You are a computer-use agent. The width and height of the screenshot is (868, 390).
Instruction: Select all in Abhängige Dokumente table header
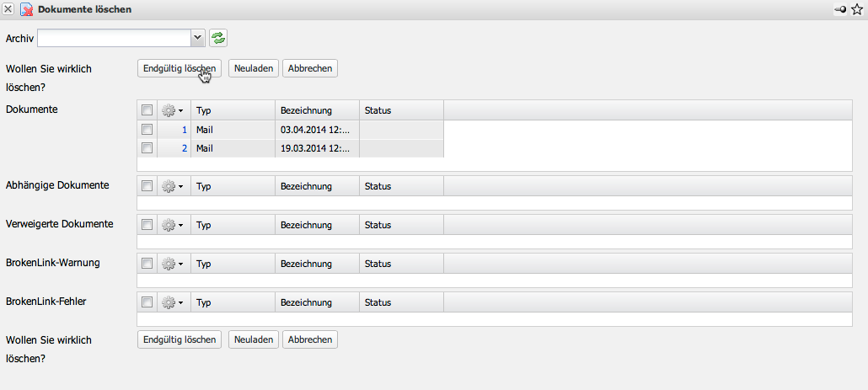[147, 186]
